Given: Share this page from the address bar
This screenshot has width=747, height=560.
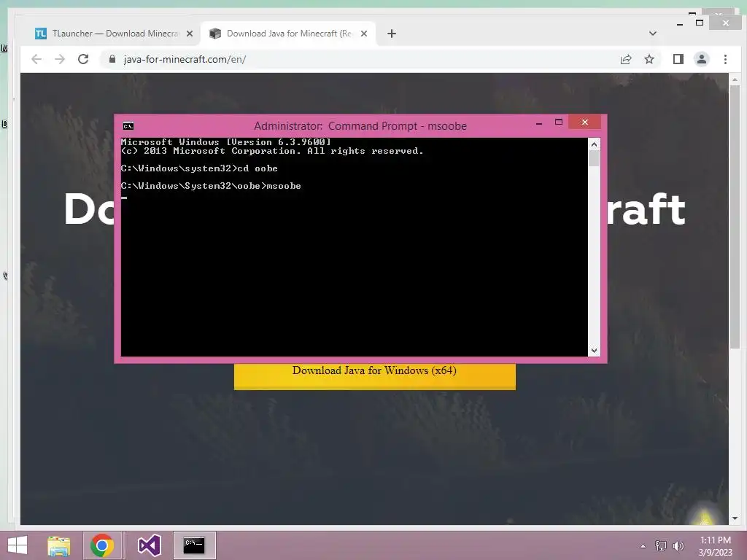Looking at the screenshot, I should pos(625,59).
